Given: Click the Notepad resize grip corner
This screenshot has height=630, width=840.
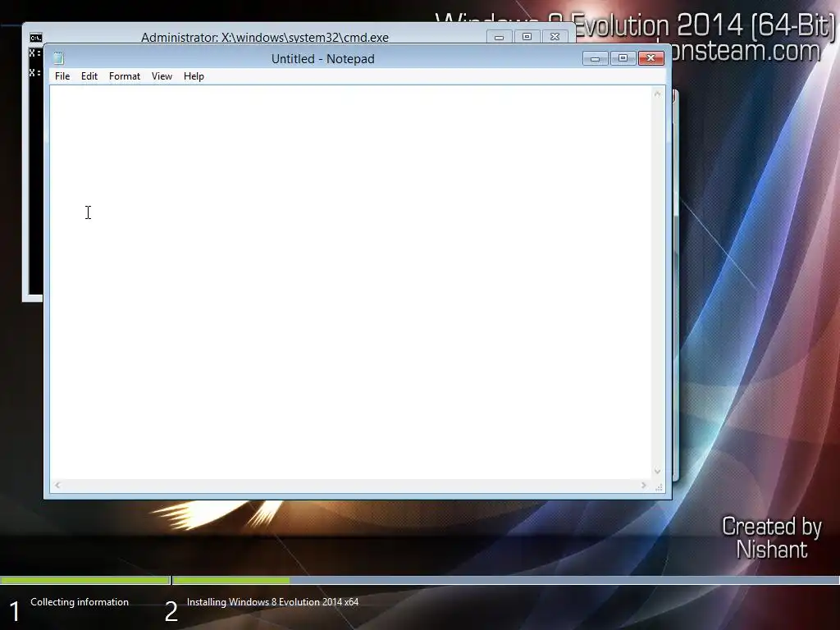Looking at the screenshot, I should 659,486.
